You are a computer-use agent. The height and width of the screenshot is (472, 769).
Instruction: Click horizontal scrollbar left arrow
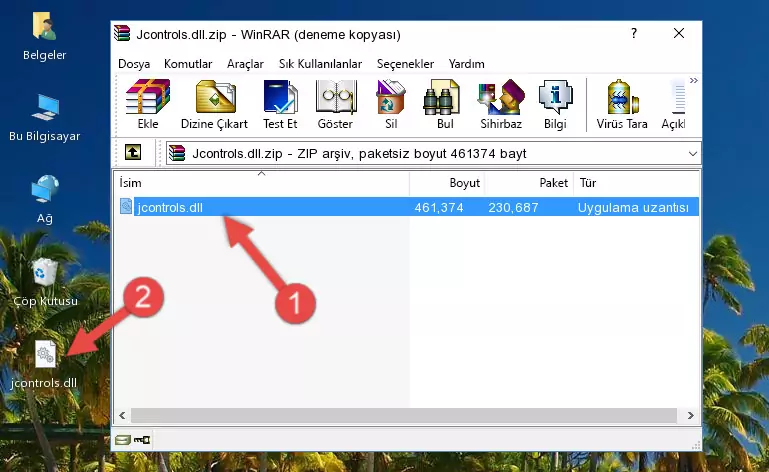[122, 416]
